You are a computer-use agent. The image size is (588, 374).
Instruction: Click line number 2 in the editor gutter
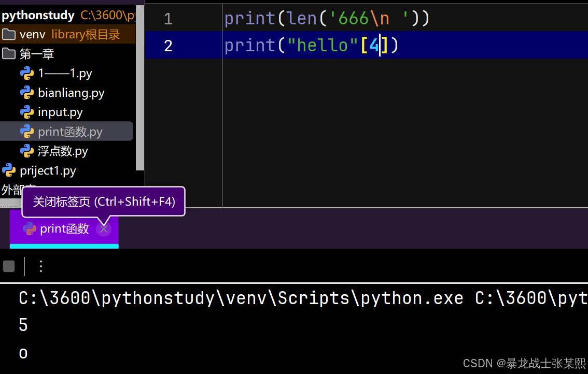pyautogui.click(x=168, y=46)
